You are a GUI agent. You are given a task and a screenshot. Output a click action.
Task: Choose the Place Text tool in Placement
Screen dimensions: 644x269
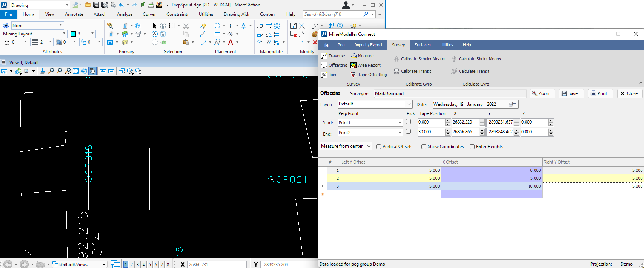[x=231, y=42]
